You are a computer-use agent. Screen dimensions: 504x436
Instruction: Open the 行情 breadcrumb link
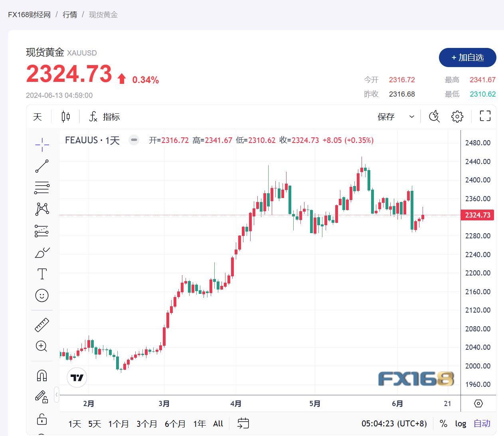(x=70, y=15)
